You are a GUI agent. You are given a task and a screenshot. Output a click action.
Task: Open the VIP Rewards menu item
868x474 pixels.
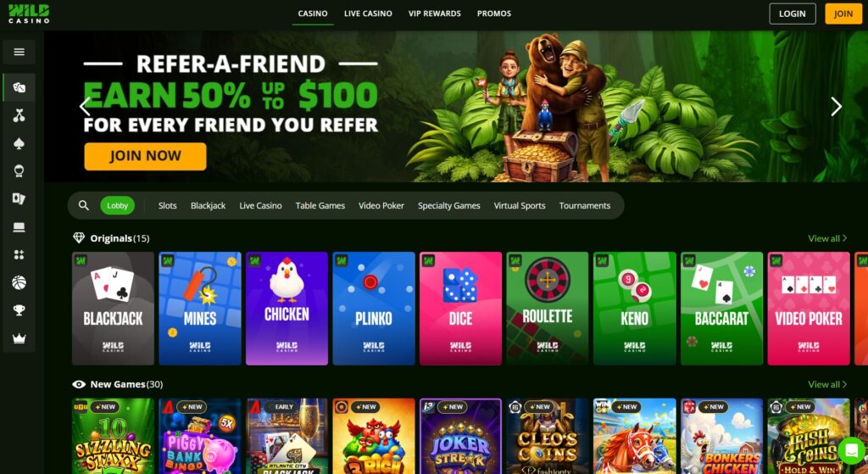pyautogui.click(x=435, y=14)
